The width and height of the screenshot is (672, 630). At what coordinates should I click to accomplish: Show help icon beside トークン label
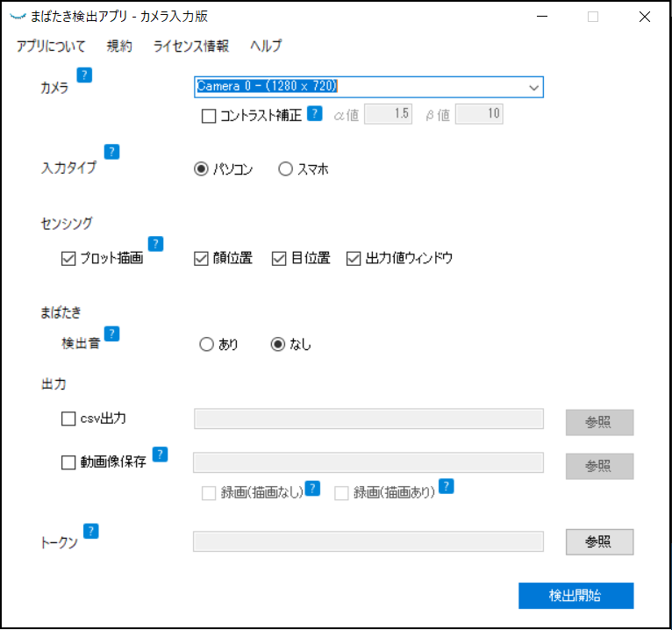point(91,532)
